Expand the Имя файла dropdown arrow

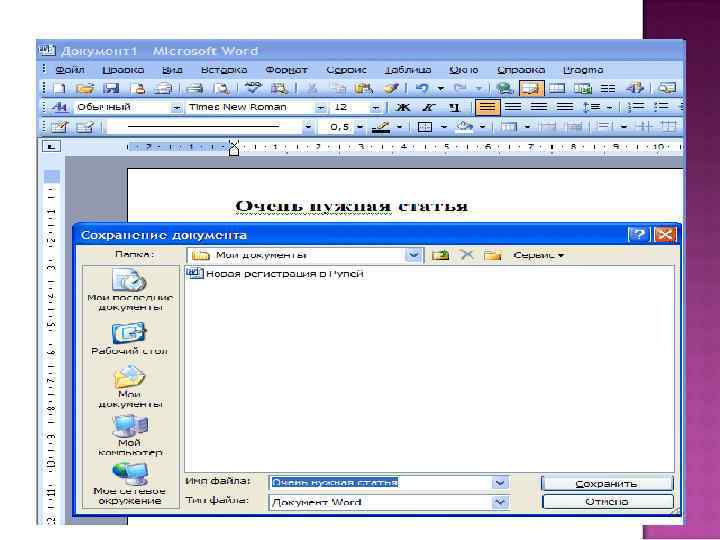tap(500, 483)
